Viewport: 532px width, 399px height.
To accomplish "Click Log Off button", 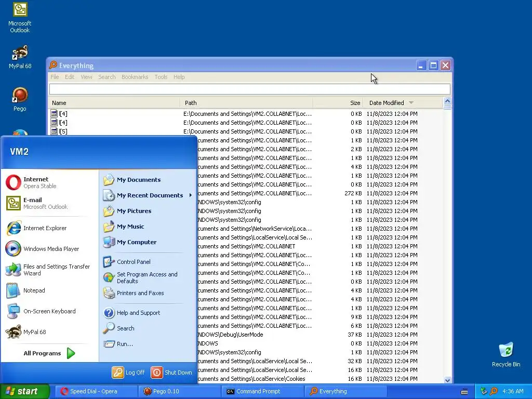I will [129, 373].
